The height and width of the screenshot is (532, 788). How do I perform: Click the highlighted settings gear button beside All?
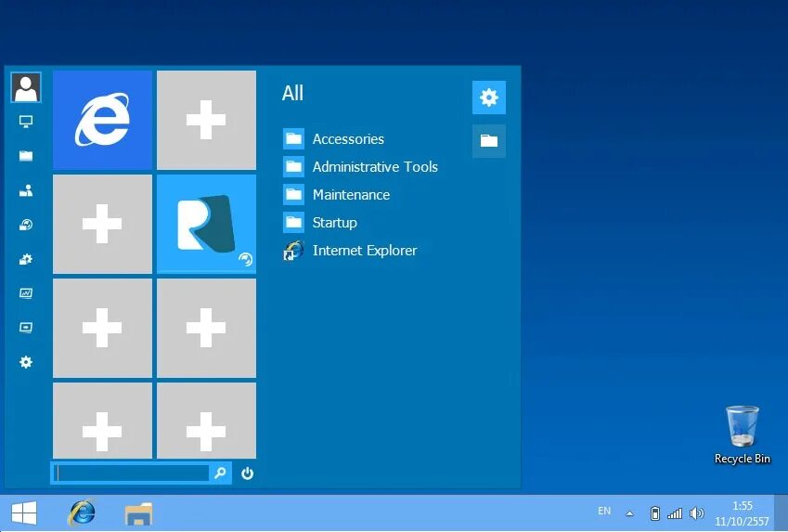click(489, 97)
